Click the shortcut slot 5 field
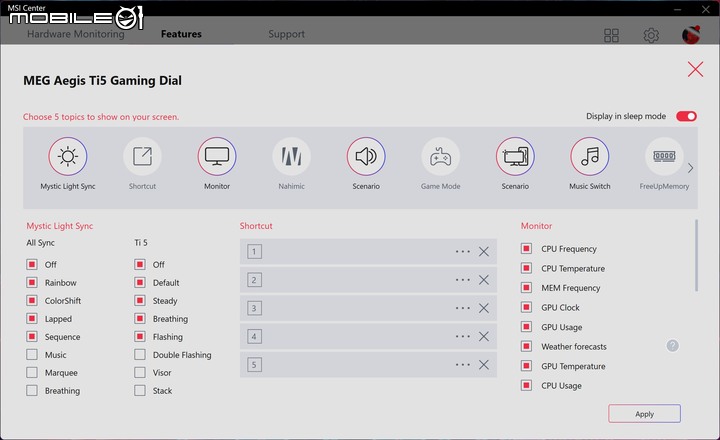 click(368, 365)
